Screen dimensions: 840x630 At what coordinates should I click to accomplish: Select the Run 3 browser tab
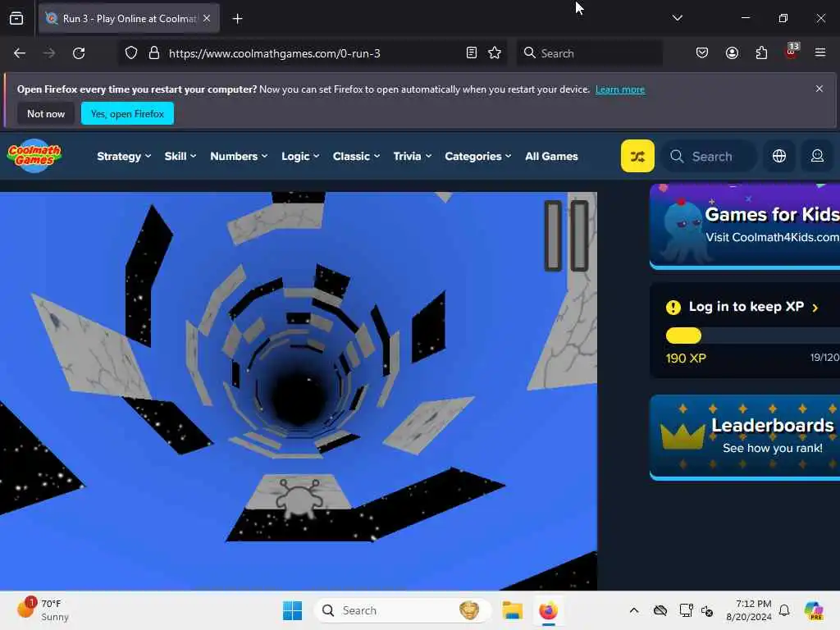tap(129, 18)
